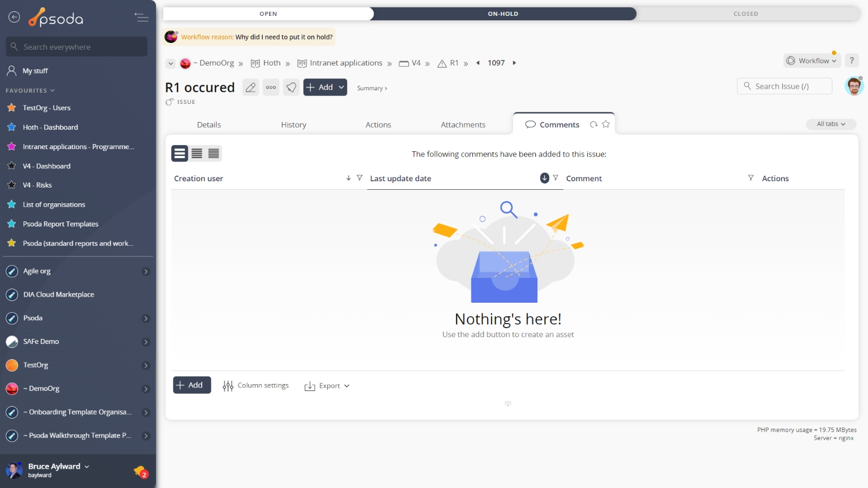Click the edit pencil icon beside title
Viewport: 868px width, 488px height.
250,88
